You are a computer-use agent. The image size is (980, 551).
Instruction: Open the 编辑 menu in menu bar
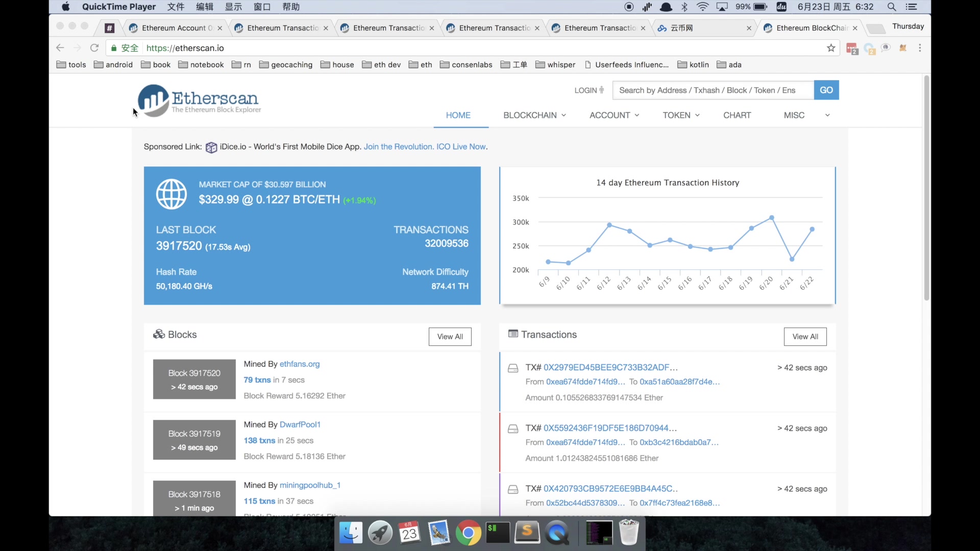click(205, 7)
